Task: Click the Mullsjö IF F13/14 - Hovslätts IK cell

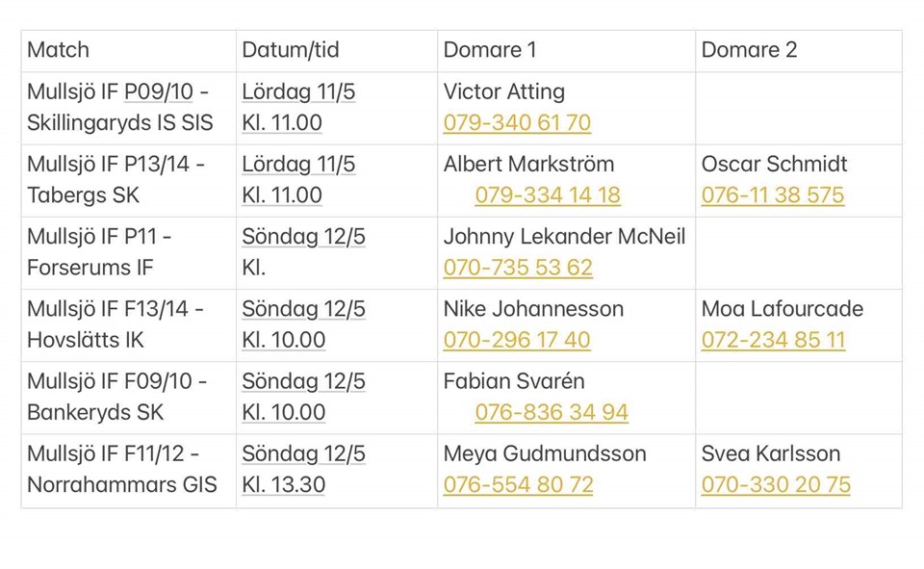Action: tap(128, 324)
